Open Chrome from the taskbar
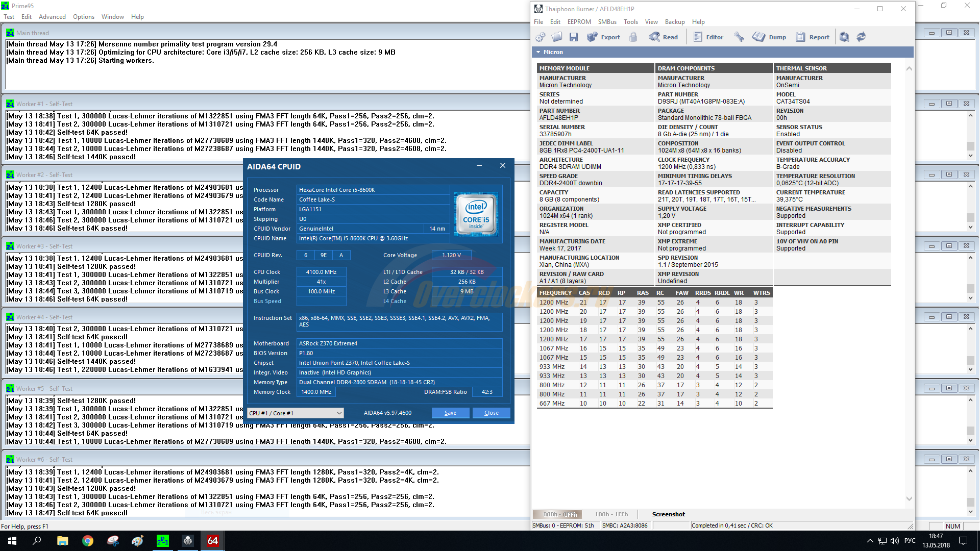This screenshot has width=980, height=551. (88, 541)
